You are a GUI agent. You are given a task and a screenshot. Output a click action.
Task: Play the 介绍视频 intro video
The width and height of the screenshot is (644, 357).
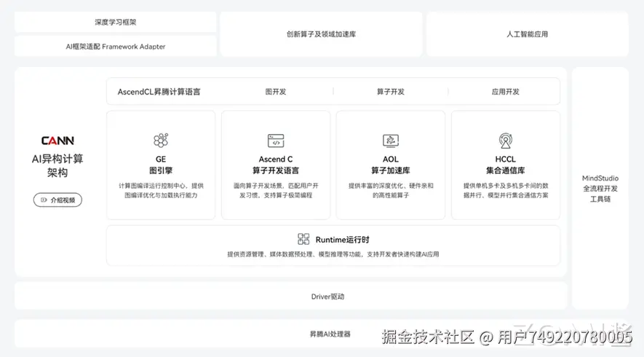click(x=57, y=200)
